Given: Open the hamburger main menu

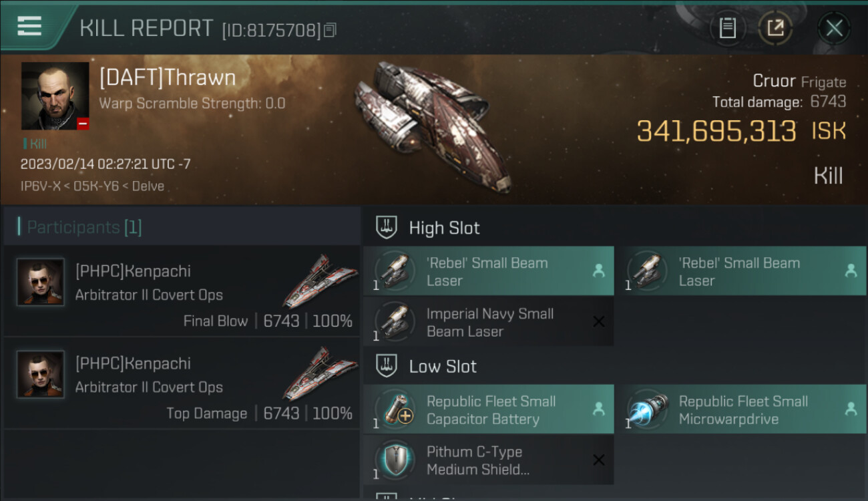Looking at the screenshot, I should [29, 27].
